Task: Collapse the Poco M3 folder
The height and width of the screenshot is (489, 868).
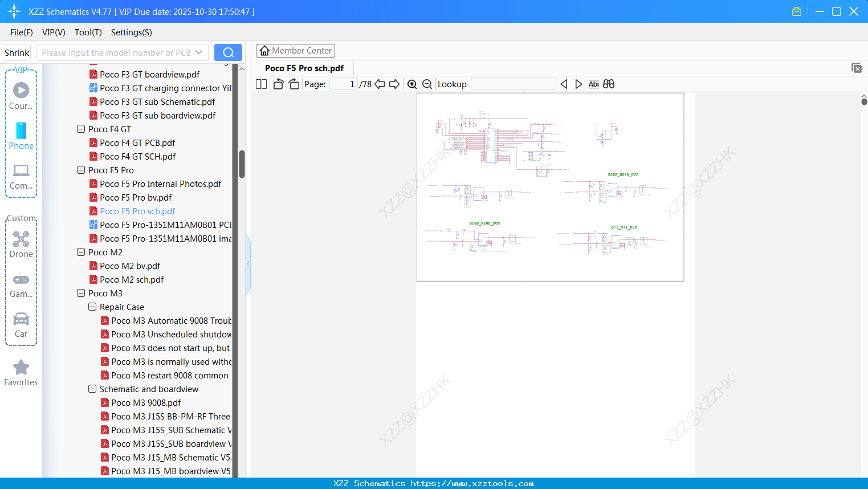Action: [81, 294]
